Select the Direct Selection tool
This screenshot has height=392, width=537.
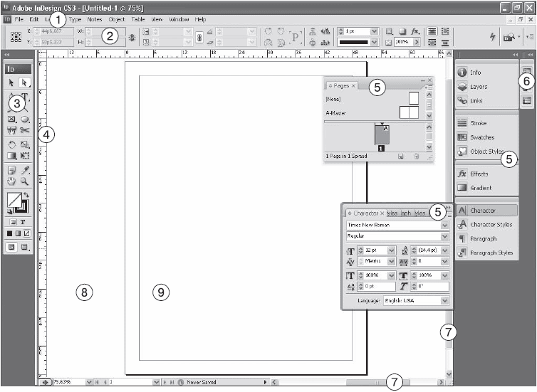point(24,83)
